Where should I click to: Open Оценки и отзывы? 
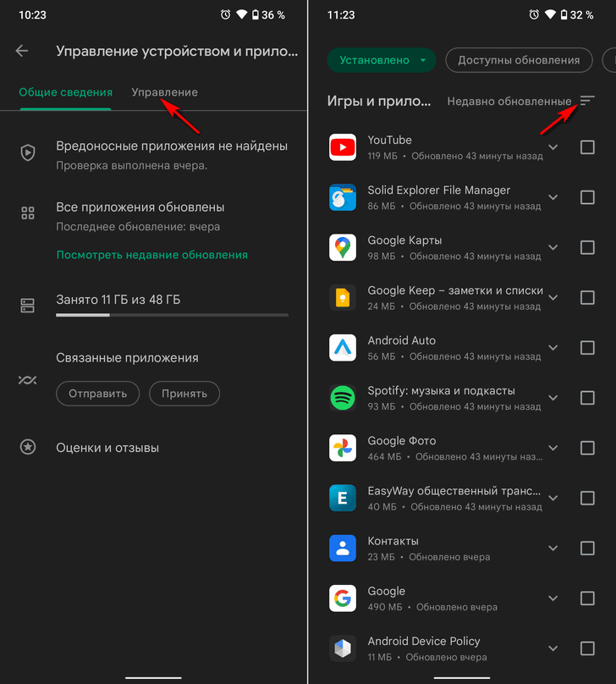coord(107,448)
